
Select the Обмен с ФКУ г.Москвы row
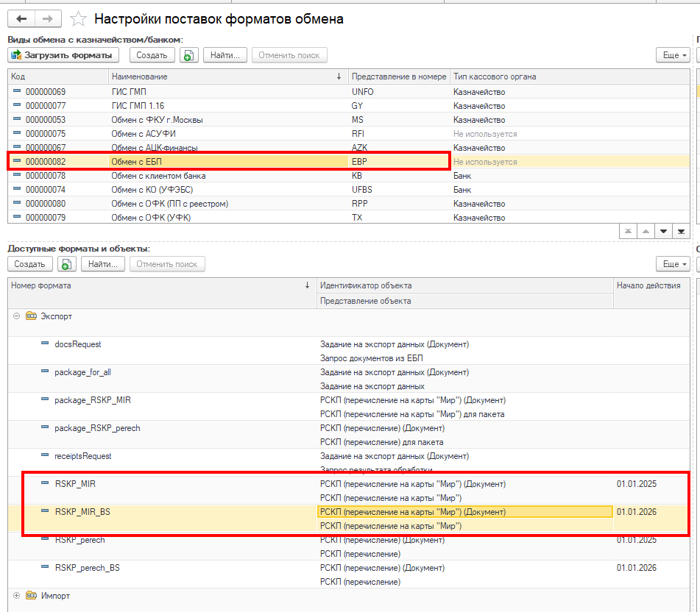[349, 120]
